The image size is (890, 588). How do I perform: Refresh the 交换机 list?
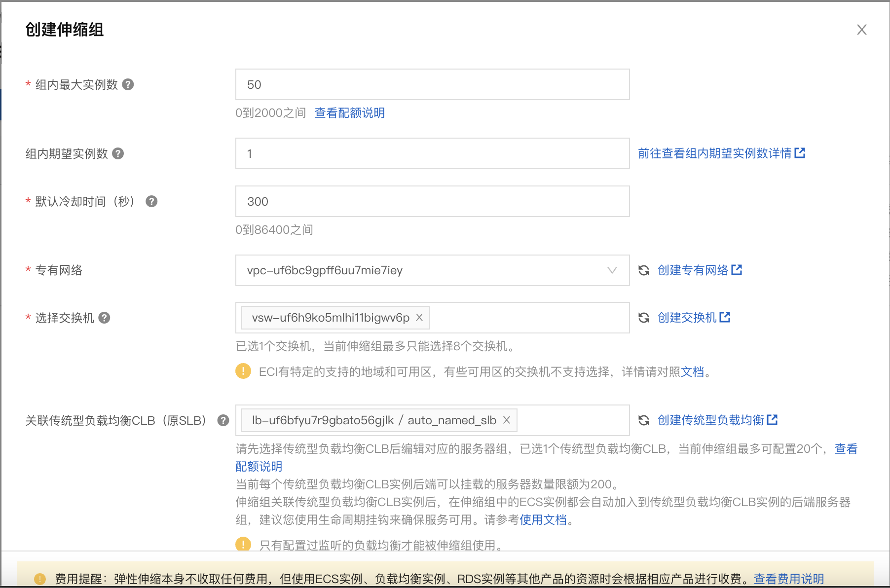(644, 318)
